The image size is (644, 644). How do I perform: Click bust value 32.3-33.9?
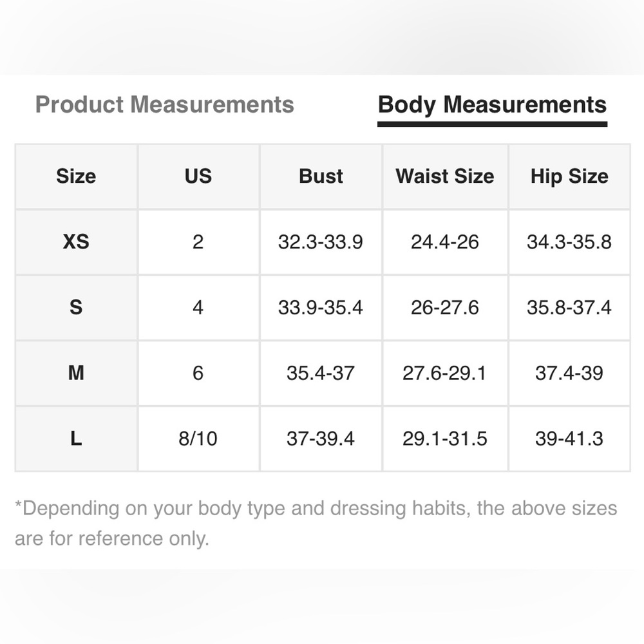tap(321, 241)
